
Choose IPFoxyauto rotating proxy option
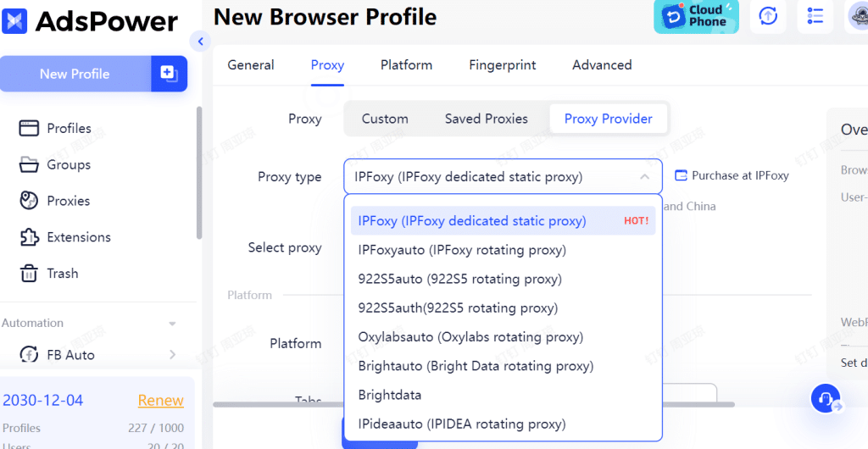pos(503,250)
